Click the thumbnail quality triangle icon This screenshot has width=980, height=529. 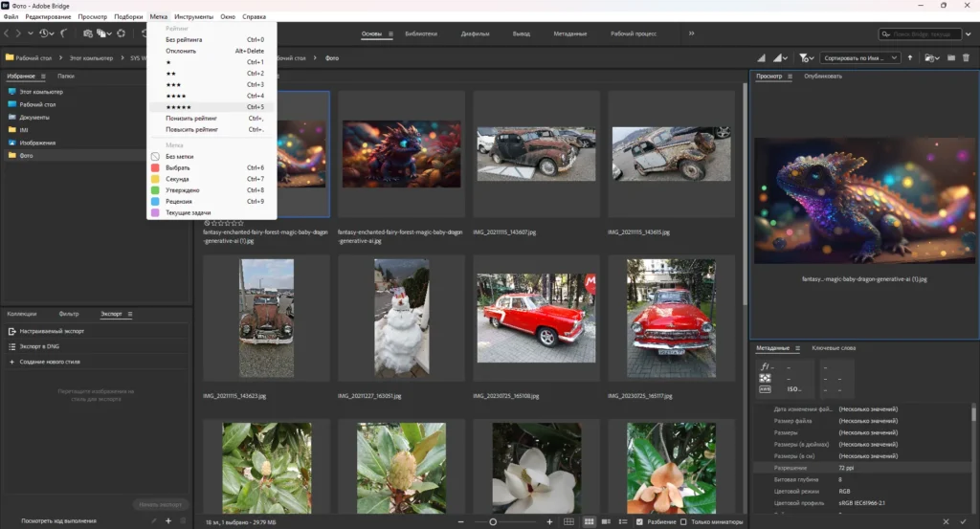761,58
